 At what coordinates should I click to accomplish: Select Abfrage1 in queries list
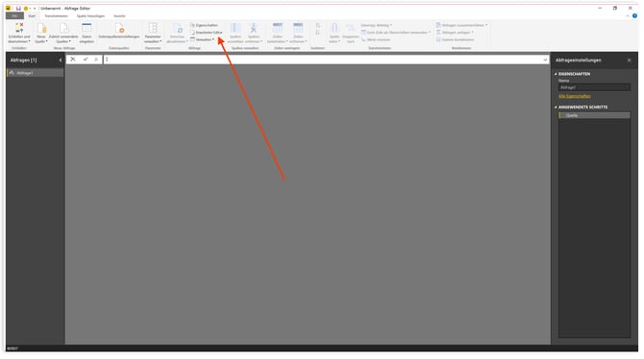35,73
